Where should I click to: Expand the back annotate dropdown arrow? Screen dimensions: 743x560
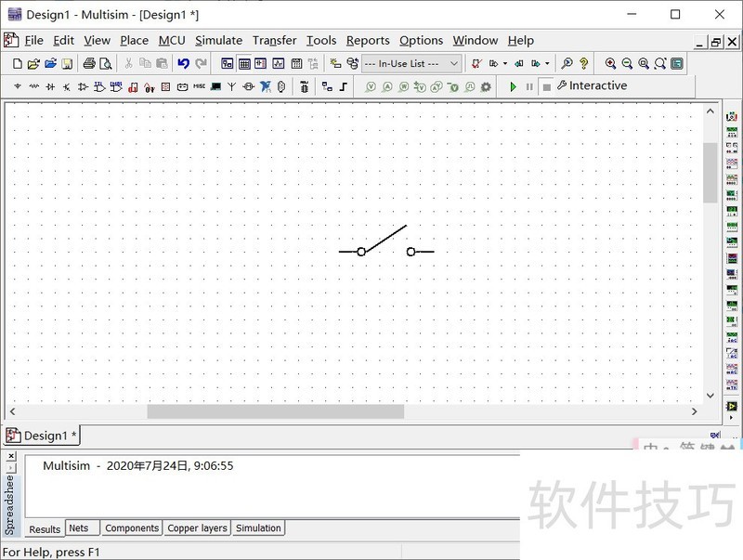(547, 64)
